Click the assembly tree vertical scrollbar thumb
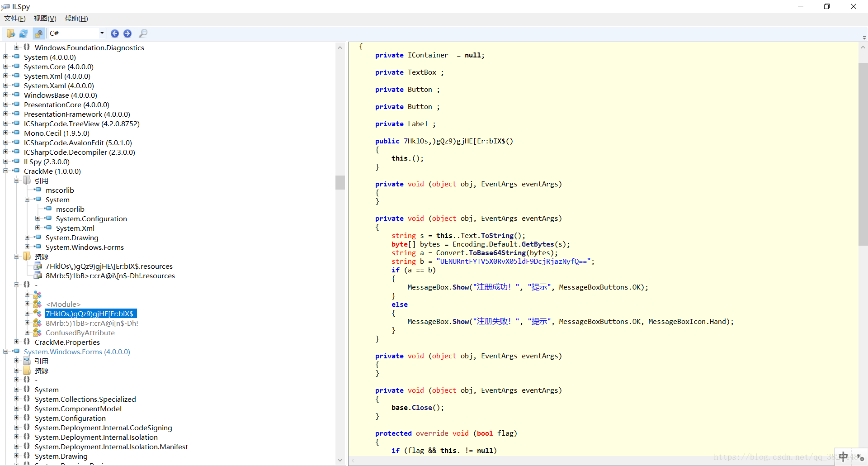This screenshot has width=868, height=466. [340, 182]
